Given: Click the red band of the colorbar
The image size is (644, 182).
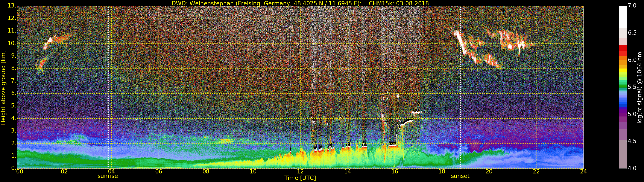Looking at the screenshot, I should pos(623,50).
